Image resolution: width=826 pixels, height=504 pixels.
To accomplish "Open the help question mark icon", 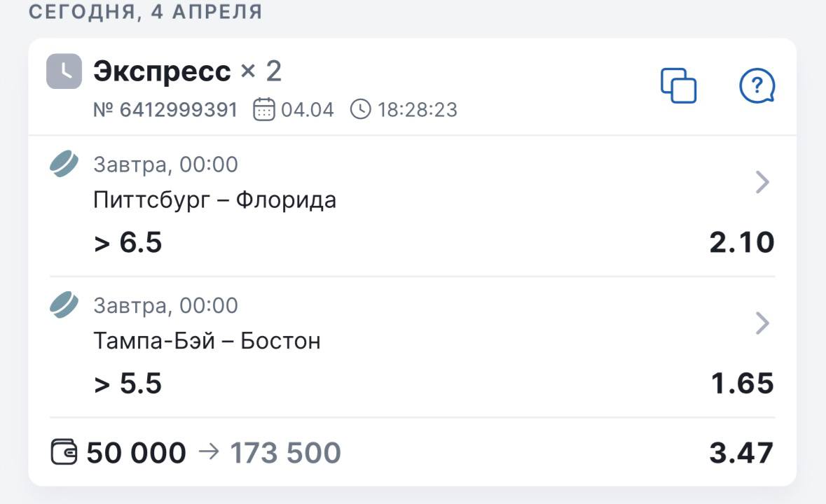I will [757, 86].
